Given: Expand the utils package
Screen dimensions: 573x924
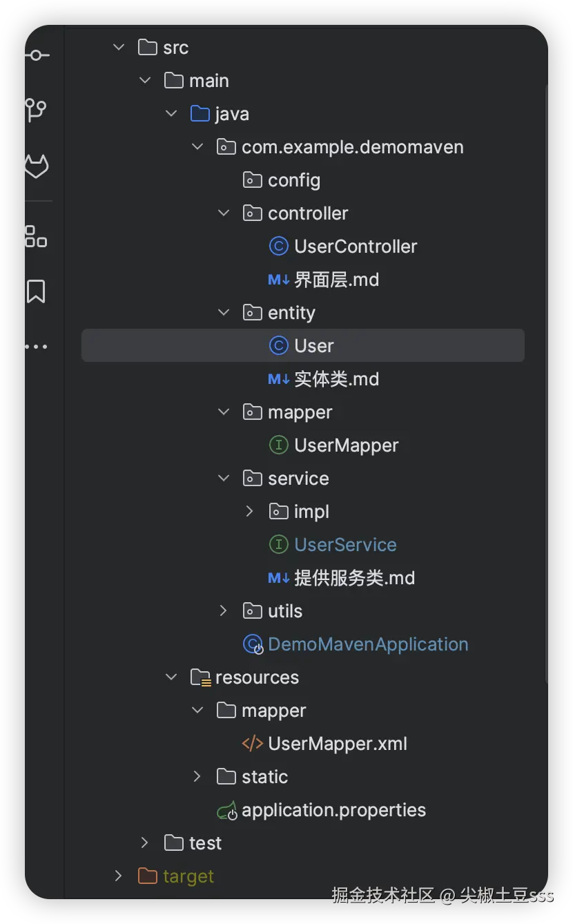Looking at the screenshot, I should (224, 611).
